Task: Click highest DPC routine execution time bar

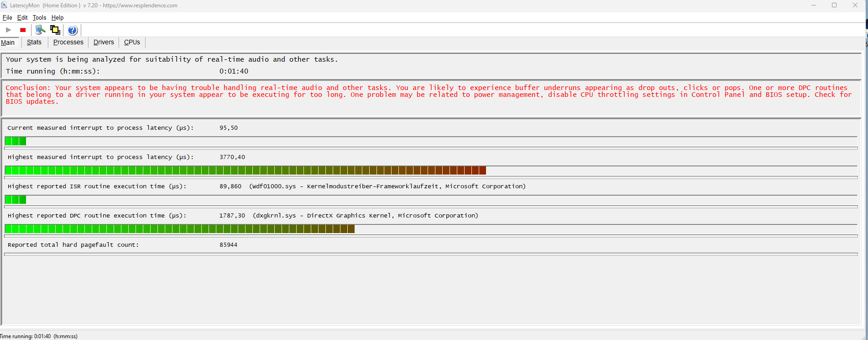Action: coord(431,229)
